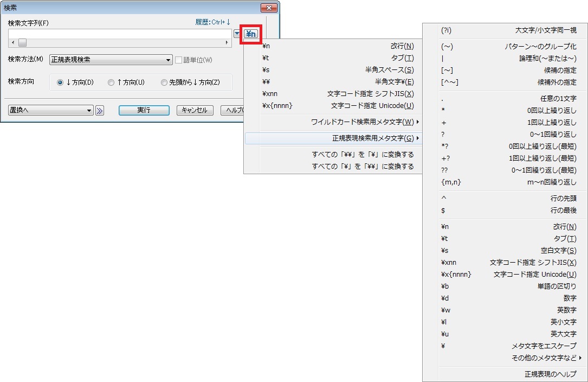Click the left arrow of the search field scrollbar
Screen dimensions: 588x382
coord(13,42)
